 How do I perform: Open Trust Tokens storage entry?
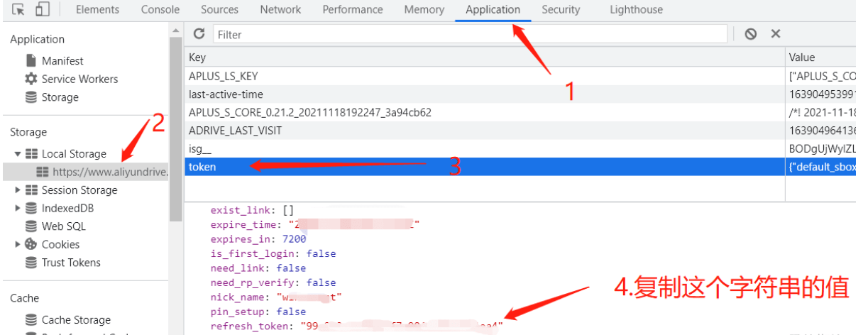point(70,263)
